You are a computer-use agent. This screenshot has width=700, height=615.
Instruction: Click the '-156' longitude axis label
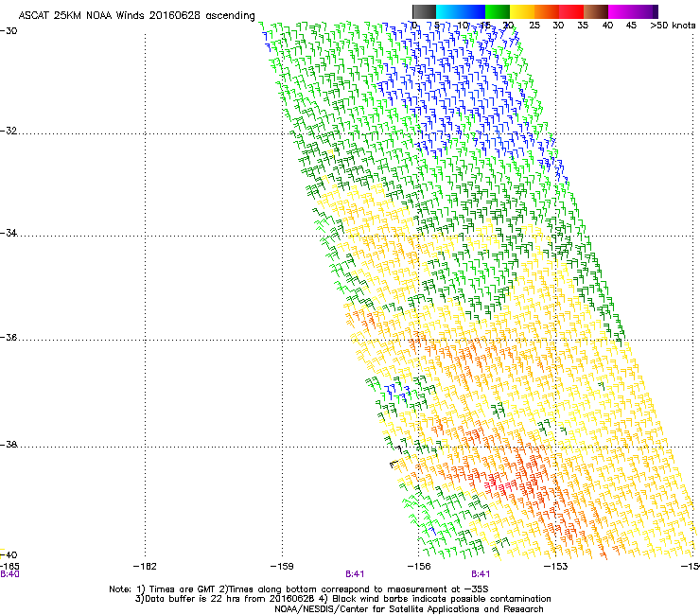coord(419,567)
